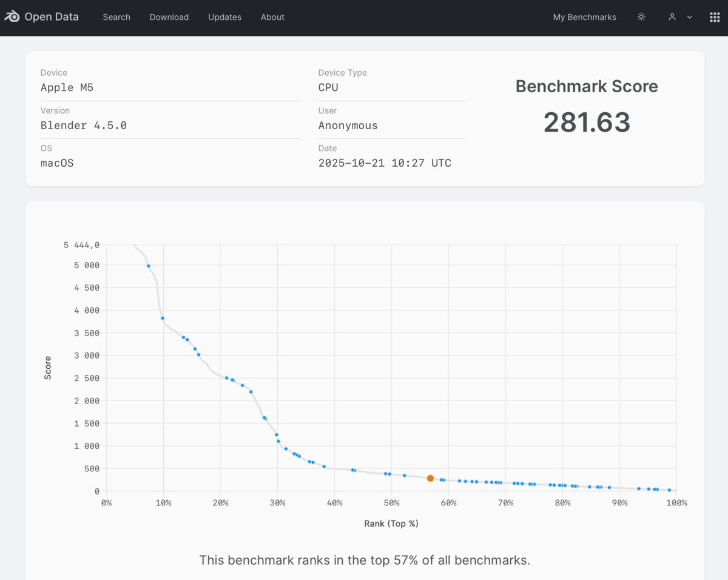Click the Open Data home title
728x580 pixels.
(x=52, y=17)
